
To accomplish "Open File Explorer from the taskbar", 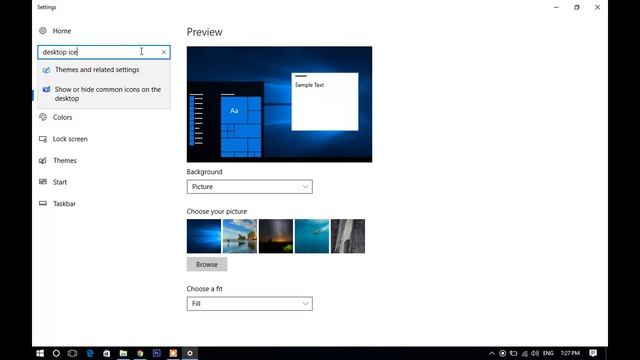I will pos(123,353).
